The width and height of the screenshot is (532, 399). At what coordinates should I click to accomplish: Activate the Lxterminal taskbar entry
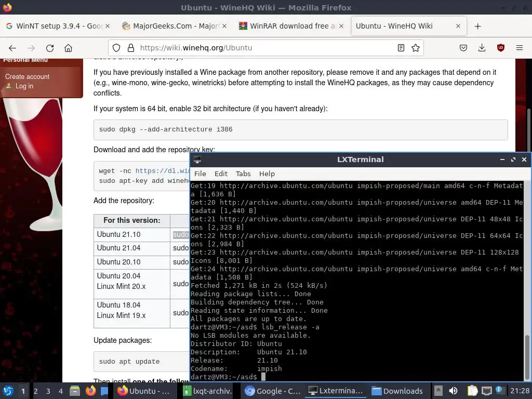(336, 391)
